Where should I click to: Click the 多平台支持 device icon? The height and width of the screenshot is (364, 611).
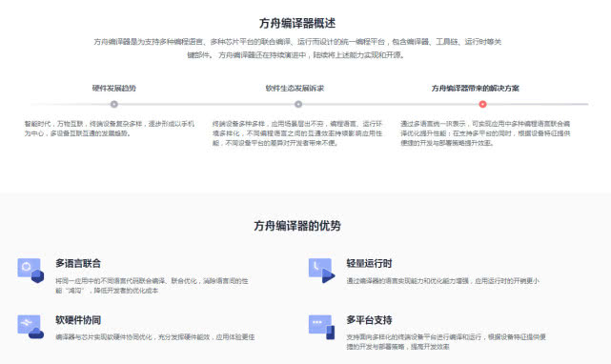(x=321, y=327)
